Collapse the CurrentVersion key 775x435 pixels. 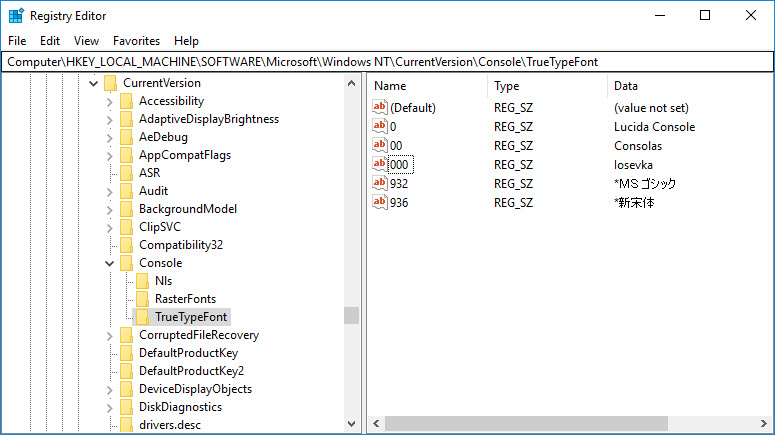[x=93, y=83]
